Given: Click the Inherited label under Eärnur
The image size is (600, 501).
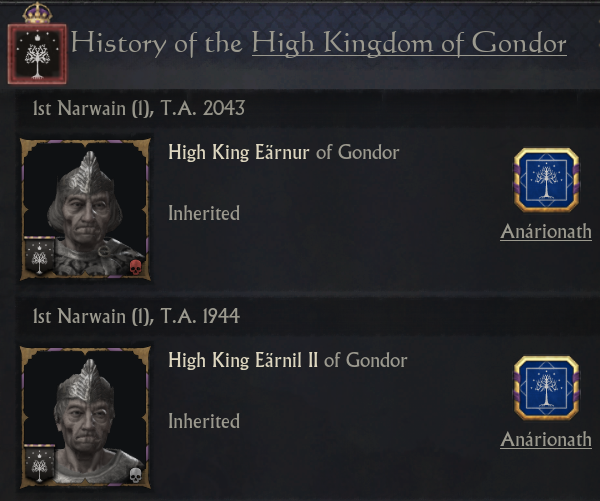Looking at the screenshot, I should pyautogui.click(x=204, y=213).
